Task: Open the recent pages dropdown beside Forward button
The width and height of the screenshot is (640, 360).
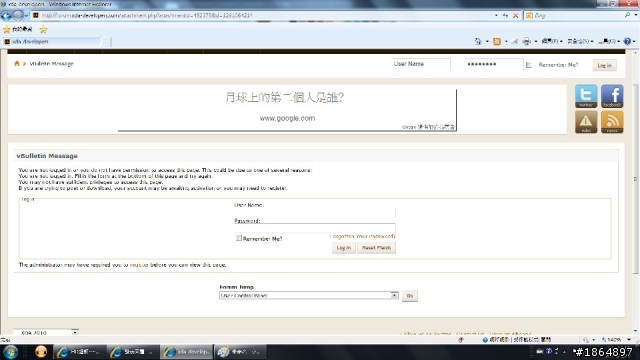Action: [26, 16]
